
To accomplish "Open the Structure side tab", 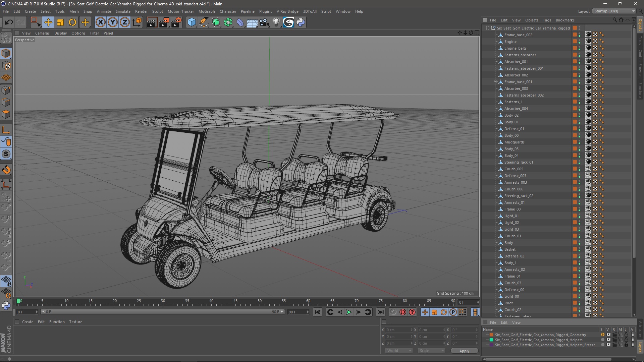I will pos(640,90).
